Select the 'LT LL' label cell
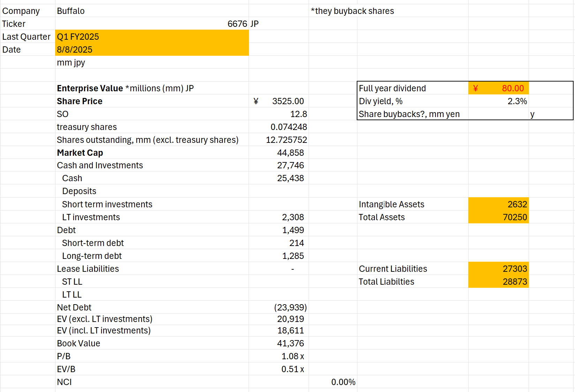 tap(152, 294)
